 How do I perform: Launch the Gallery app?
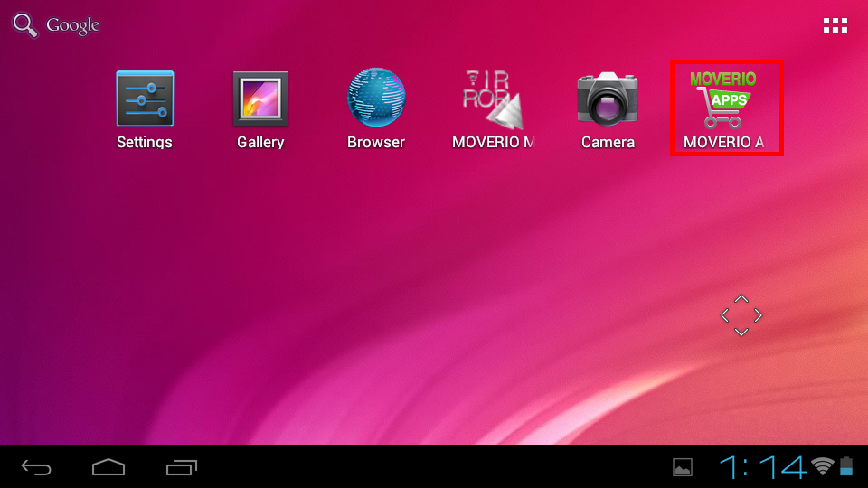click(260, 99)
